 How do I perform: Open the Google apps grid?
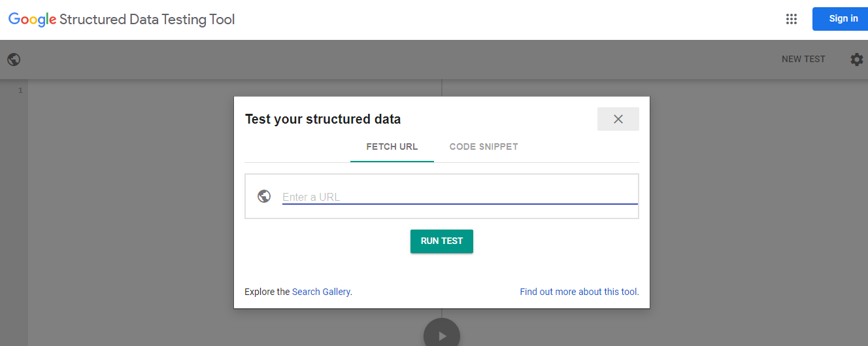click(792, 19)
